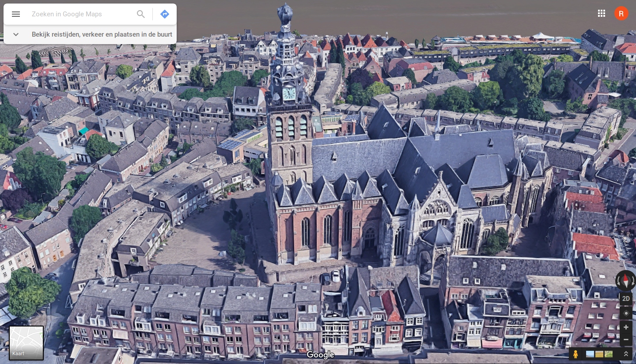Zoom out with the minus button
This screenshot has width=636, height=364.
(626, 340)
